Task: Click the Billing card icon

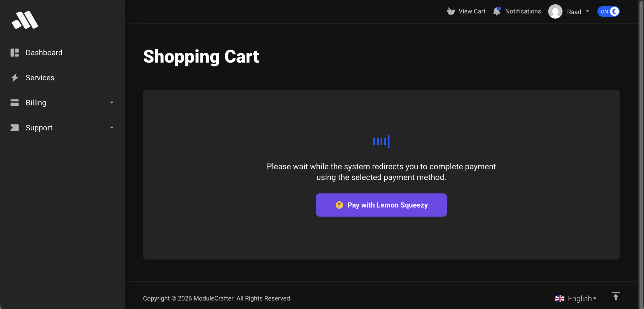Action: pos(15,103)
